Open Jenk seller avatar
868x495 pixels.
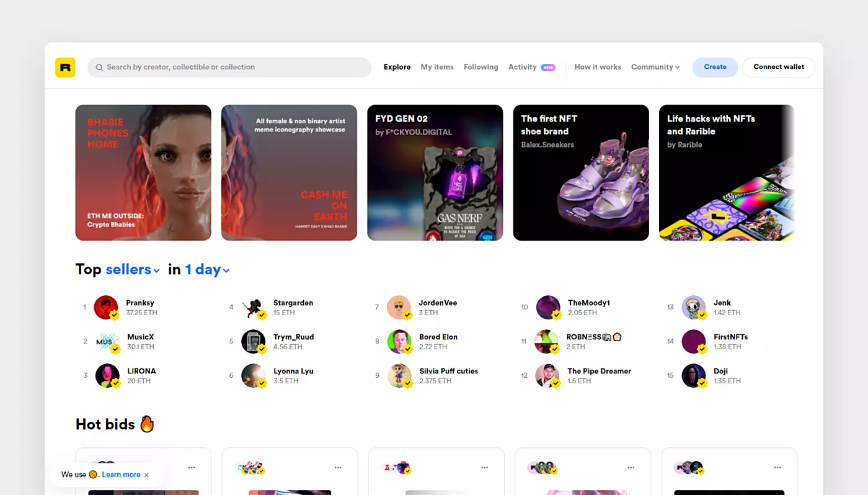(694, 308)
